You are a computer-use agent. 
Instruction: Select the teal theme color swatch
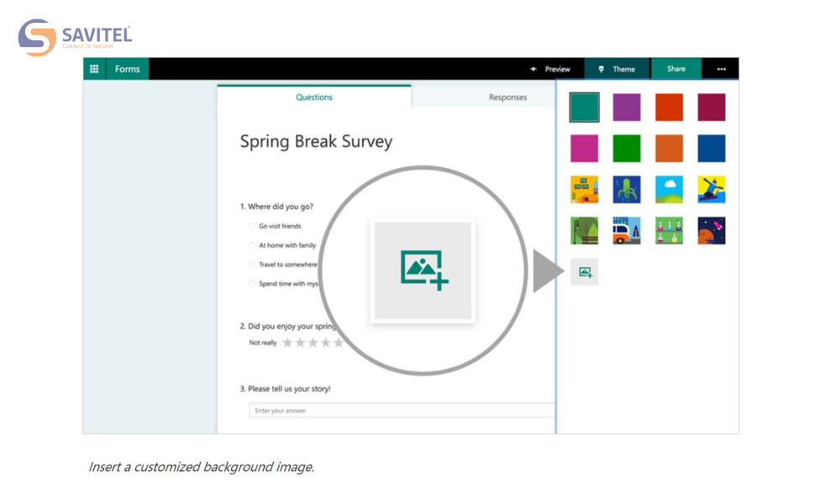click(584, 108)
